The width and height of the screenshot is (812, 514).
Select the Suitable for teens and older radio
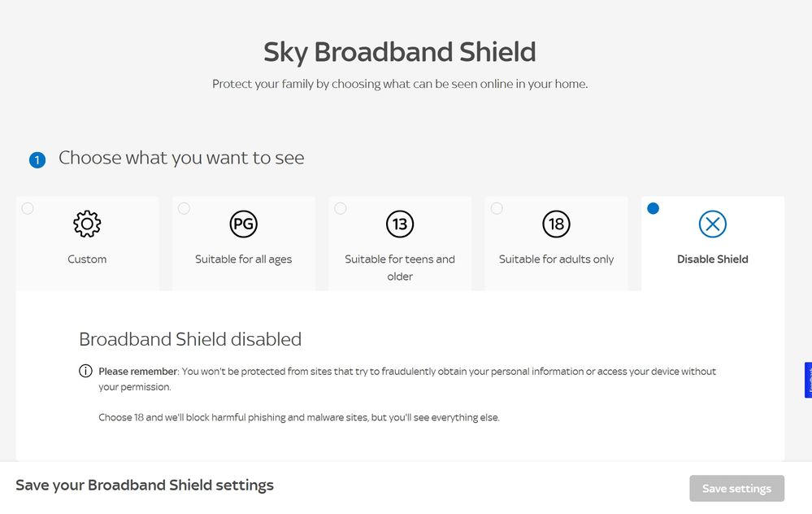click(x=340, y=208)
